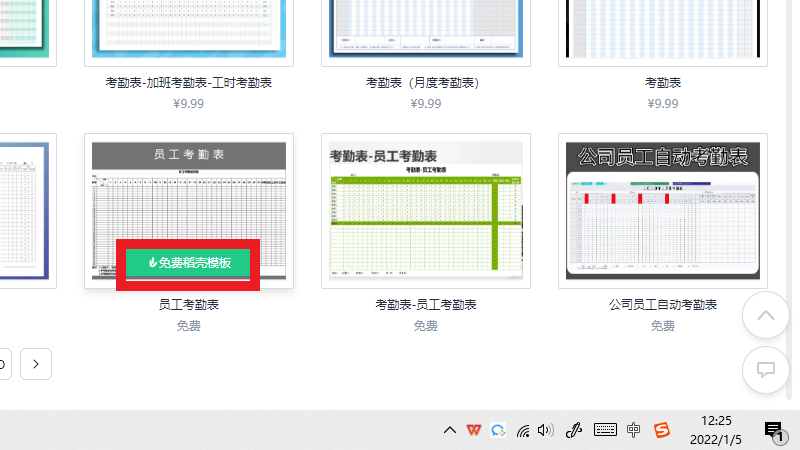Screen dimensions: 800x450
Task: Click the 考勤表（月度考勤表）title link
Action: 426,83
